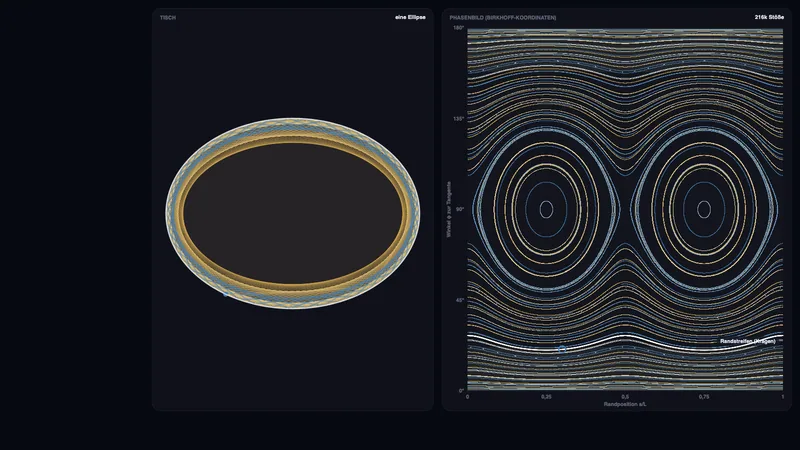Click the center of the right island in the phase plot

[x=704, y=209]
